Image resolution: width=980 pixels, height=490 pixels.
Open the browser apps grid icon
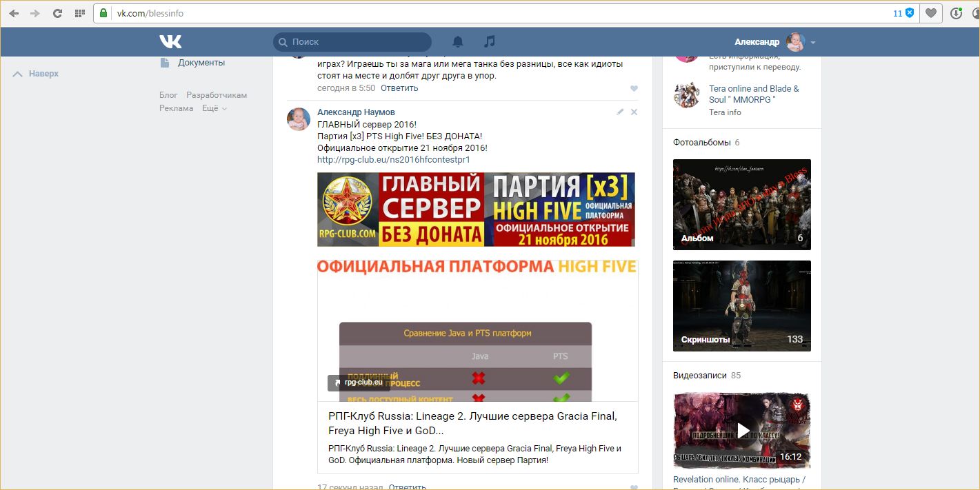point(79,13)
